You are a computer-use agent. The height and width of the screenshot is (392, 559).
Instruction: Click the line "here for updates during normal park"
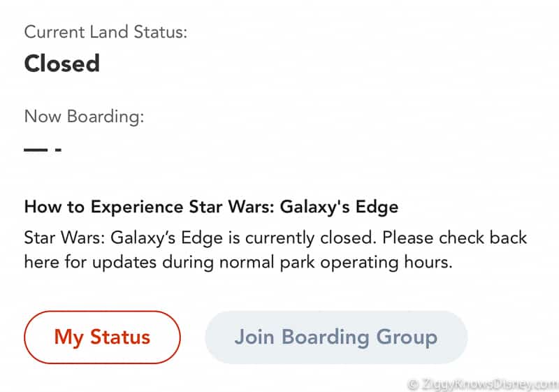pos(169,263)
